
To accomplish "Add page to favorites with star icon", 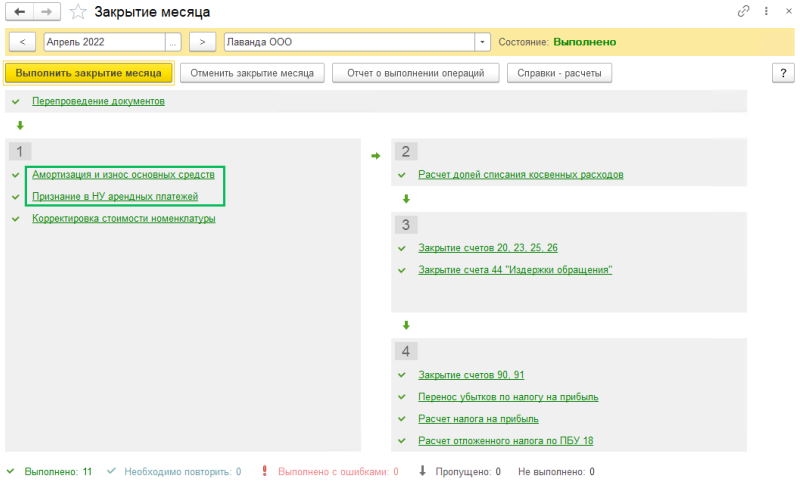I will (78, 12).
